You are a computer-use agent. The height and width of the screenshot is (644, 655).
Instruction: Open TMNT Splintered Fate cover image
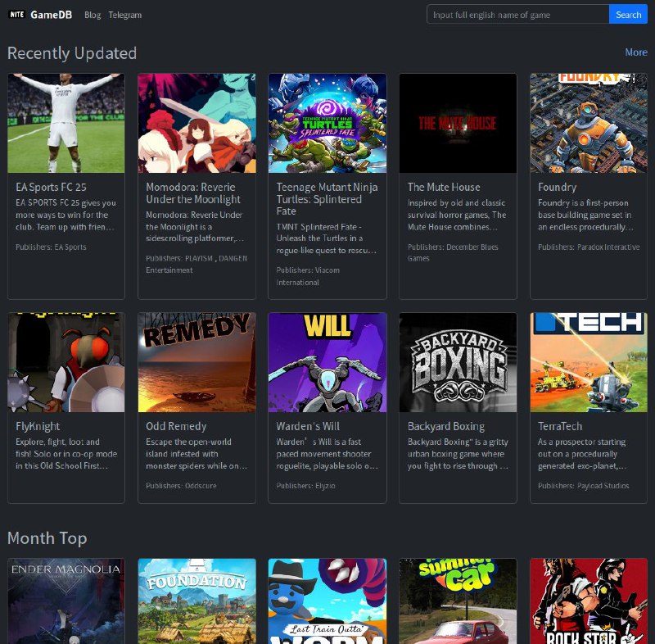pos(327,123)
